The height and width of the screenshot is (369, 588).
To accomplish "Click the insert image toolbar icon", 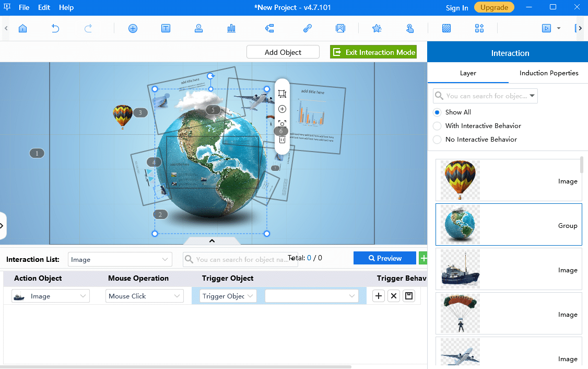I will click(x=340, y=29).
